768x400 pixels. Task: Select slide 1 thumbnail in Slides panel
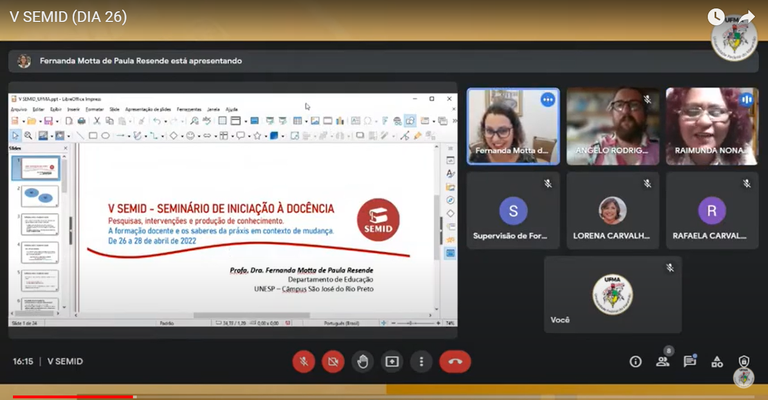coord(40,168)
